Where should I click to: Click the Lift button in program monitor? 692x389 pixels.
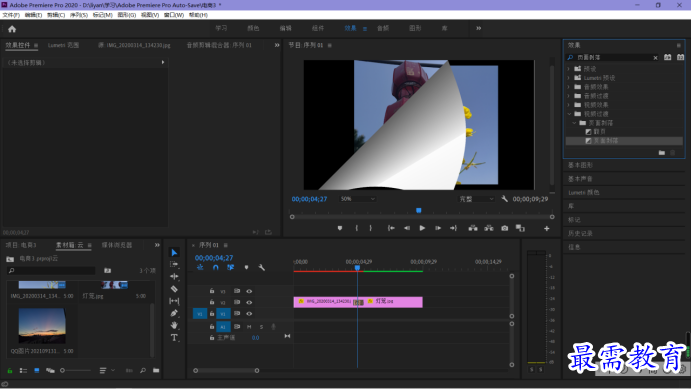(x=473, y=228)
